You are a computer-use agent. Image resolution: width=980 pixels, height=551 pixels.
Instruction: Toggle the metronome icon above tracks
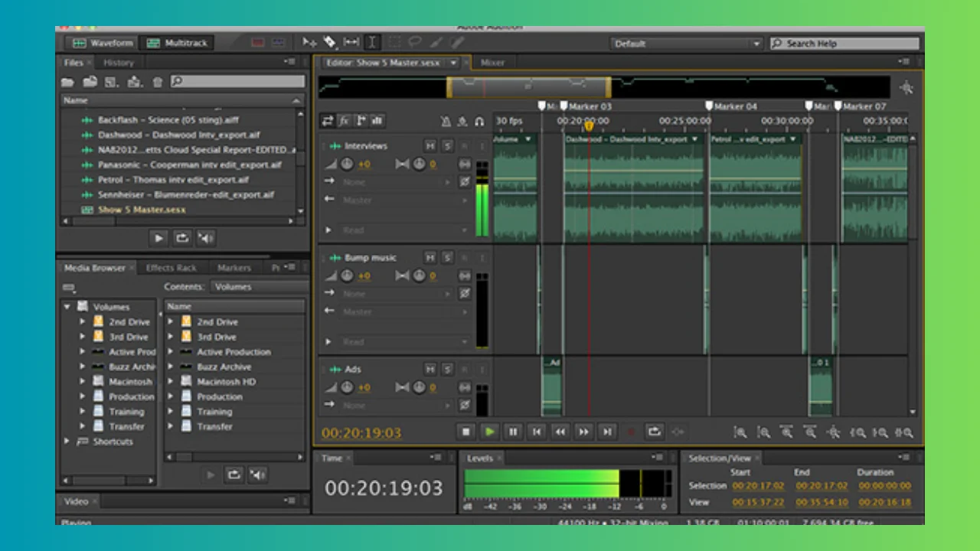coord(446,121)
